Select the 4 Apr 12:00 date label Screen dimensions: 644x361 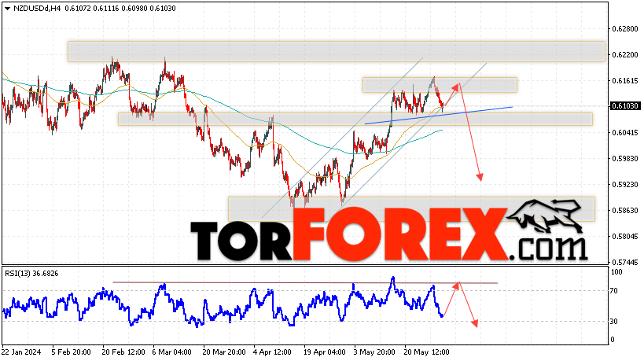[x=272, y=352]
